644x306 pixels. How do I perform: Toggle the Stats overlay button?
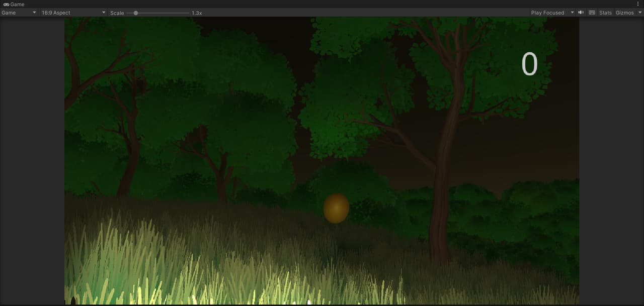[x=605, y=13]
